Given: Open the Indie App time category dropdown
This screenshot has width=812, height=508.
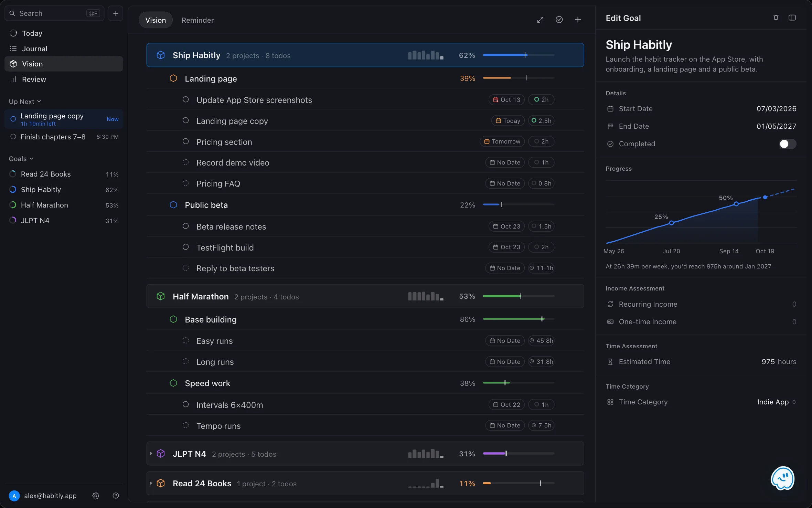Looking at the screenshot, I should [x=777, y=402].
